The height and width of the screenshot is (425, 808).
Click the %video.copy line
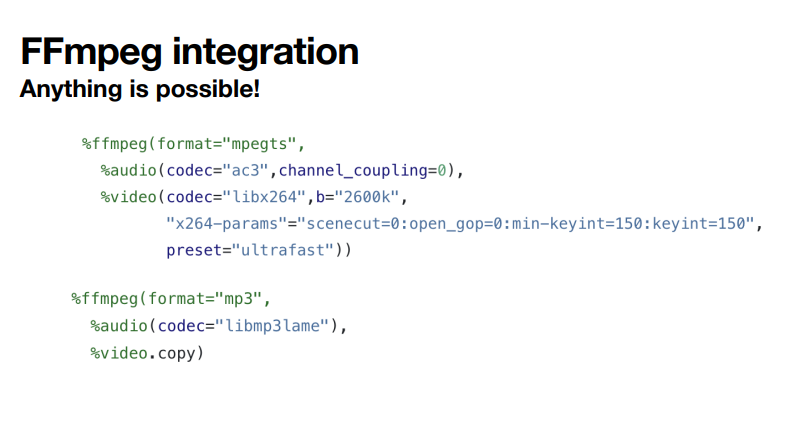[x=146, y=352]
